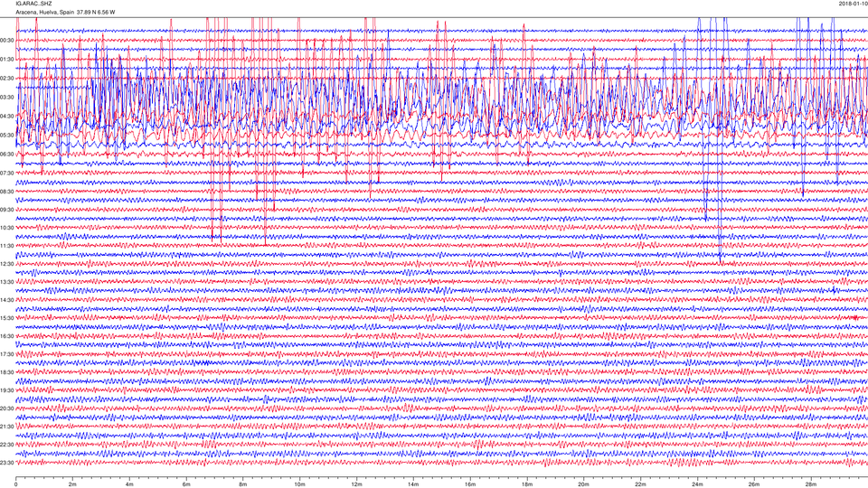Click the 22:30 time row label
The width and height of the screenshot is (868, 488).
click(x=6, y=445)
